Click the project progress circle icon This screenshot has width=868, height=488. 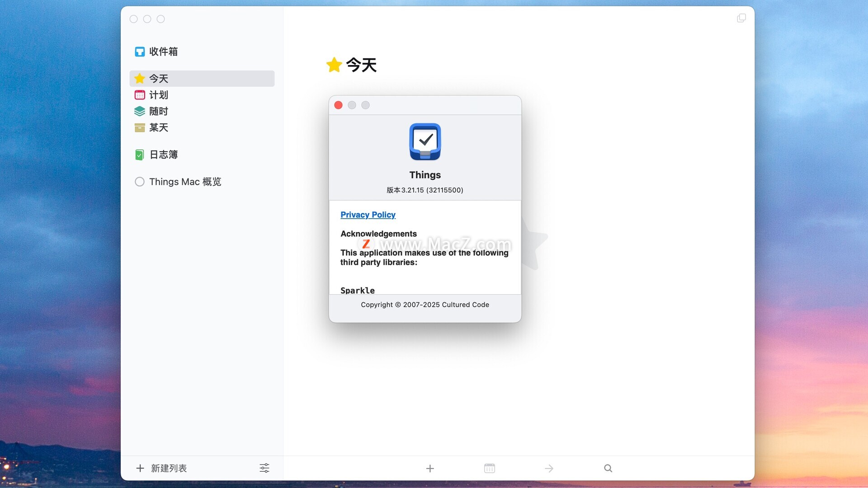pyautogui.click(x=140, y=182)
